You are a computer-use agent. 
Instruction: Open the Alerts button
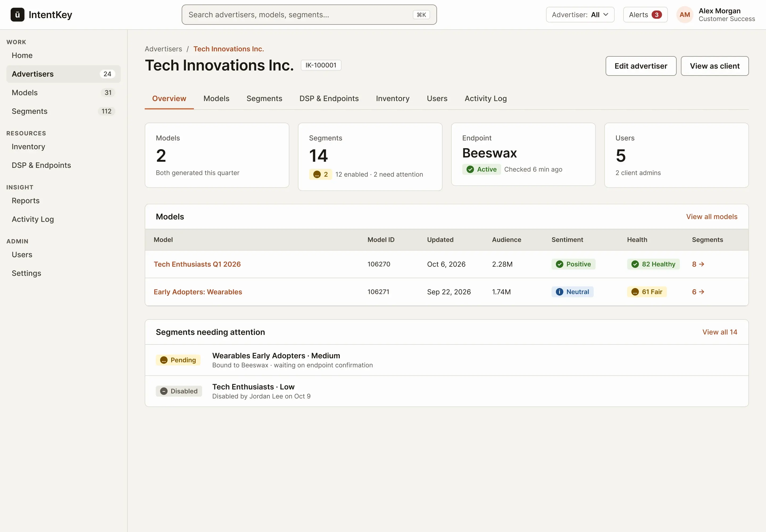click(645, 15)
